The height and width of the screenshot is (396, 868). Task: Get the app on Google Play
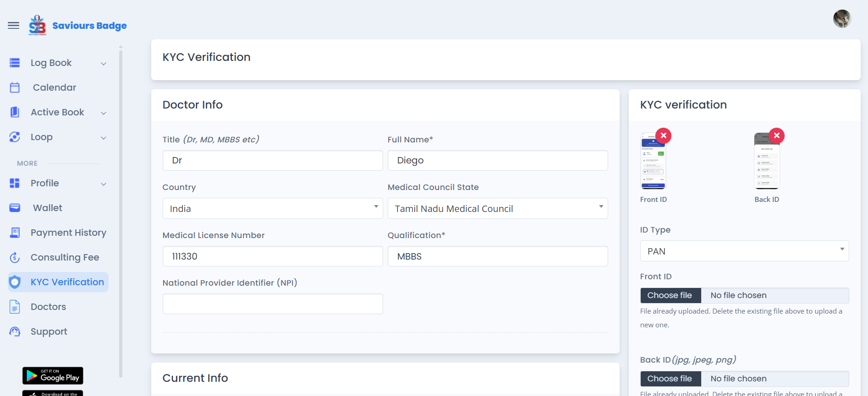point(53,375)
